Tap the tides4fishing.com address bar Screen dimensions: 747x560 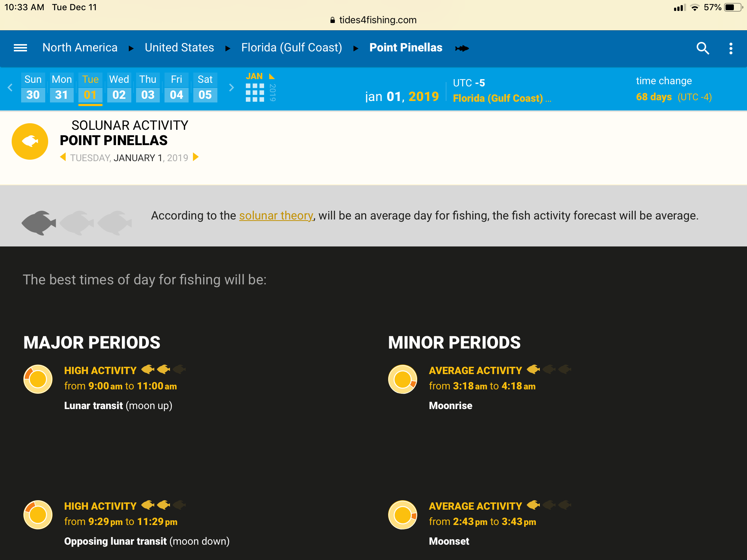coord(373,20)
